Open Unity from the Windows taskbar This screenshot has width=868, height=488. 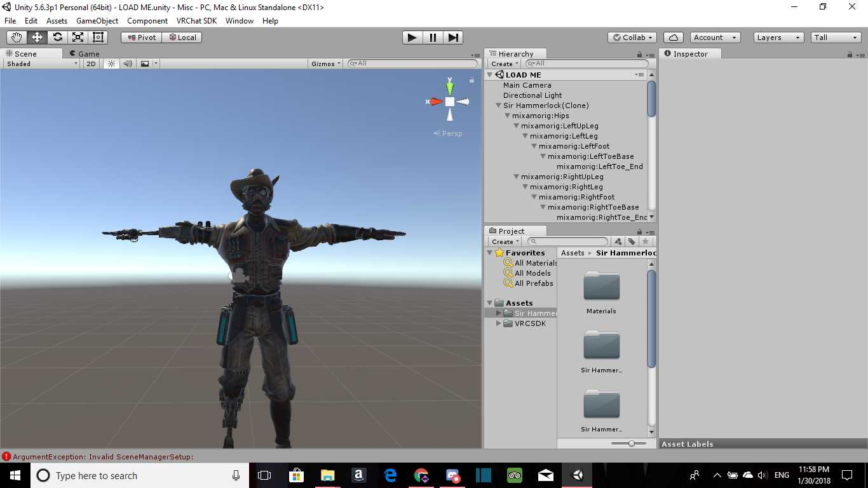577,475
